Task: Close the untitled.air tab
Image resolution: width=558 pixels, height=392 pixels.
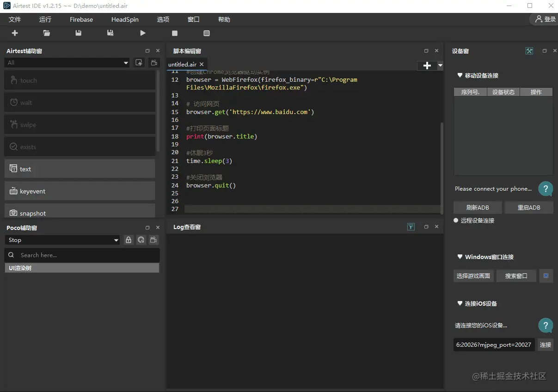Action: (202, 65)
